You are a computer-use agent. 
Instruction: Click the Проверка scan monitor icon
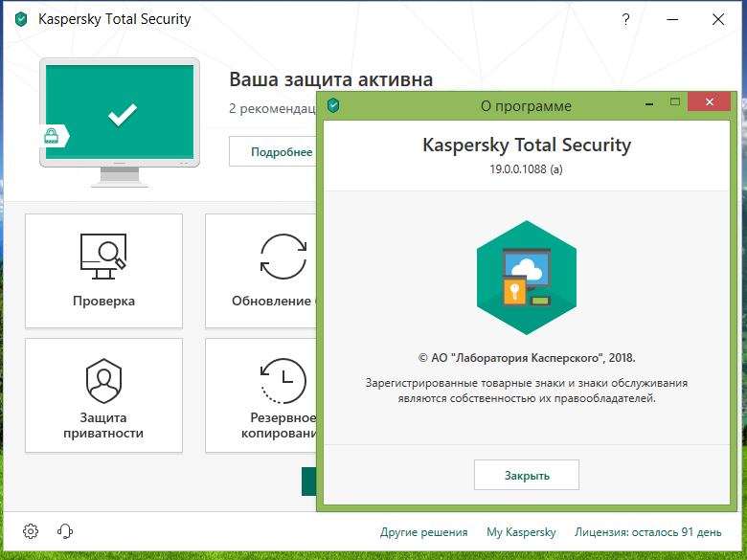103,257
